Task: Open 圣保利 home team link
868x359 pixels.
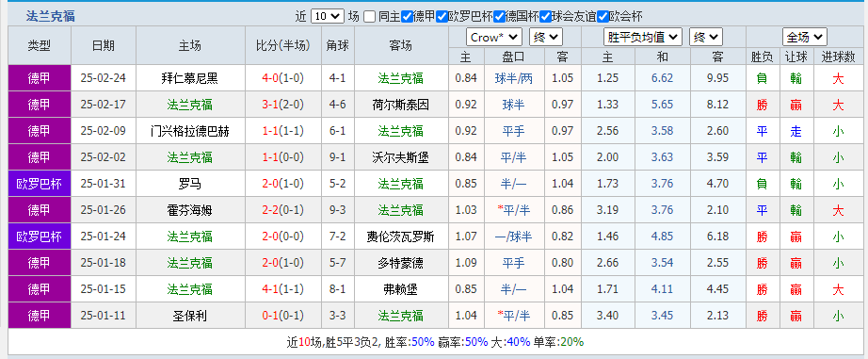Action: point(190,316)
